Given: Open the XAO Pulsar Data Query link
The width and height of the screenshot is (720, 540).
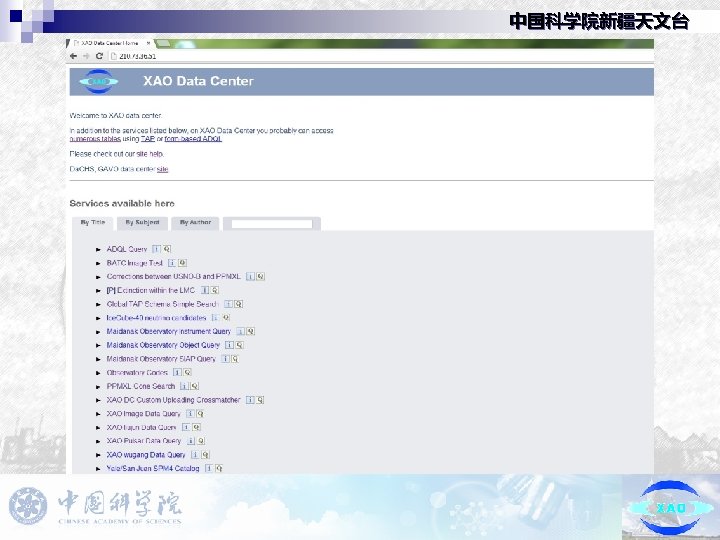Looking at the screenshot, I should pyautogui.click(x=144, y=441).
